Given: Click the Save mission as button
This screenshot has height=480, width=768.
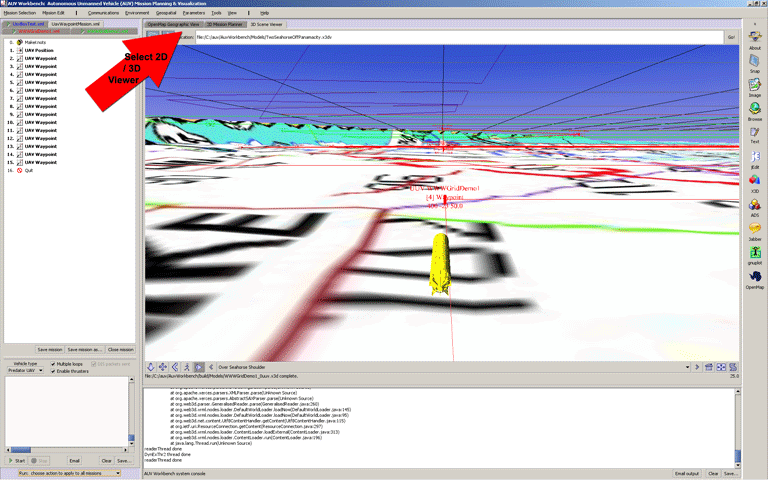Looking at the screenshot, I should pos(86,349).
